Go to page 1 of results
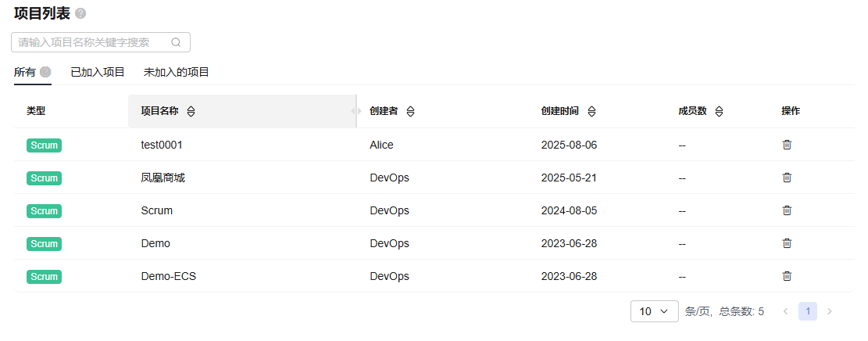This screenshot has height=341, width=868. pyautogui.click(x=808, y=311)
